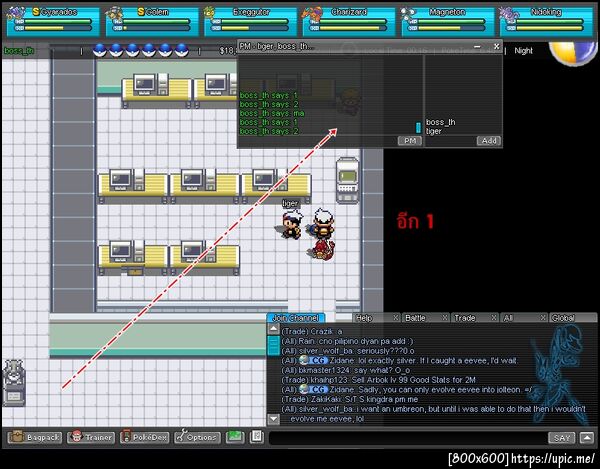The image size is (600, 469).
Task: Click the boss_th player name label
Action: tap(19, 50)
